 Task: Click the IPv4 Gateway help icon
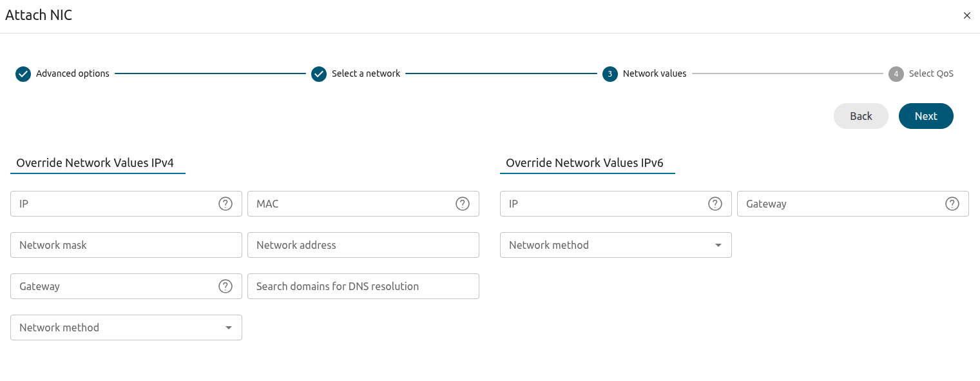pyautogui.click(x=226, y=286)
